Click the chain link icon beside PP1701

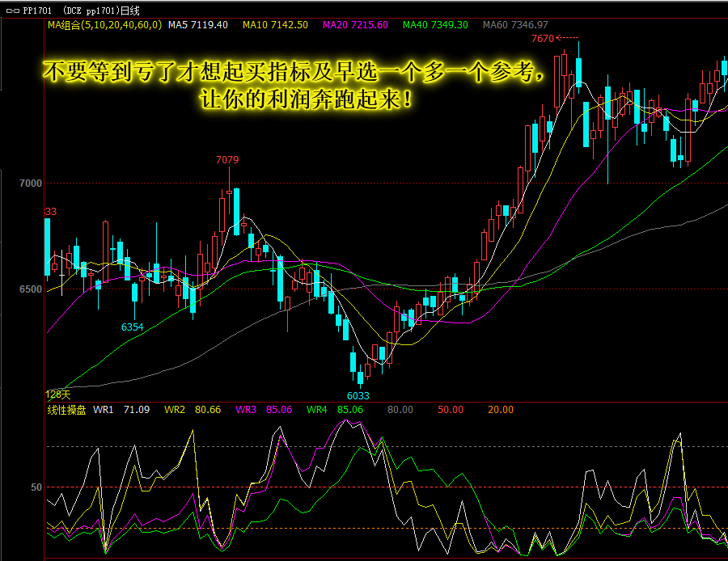coord(12,11)
